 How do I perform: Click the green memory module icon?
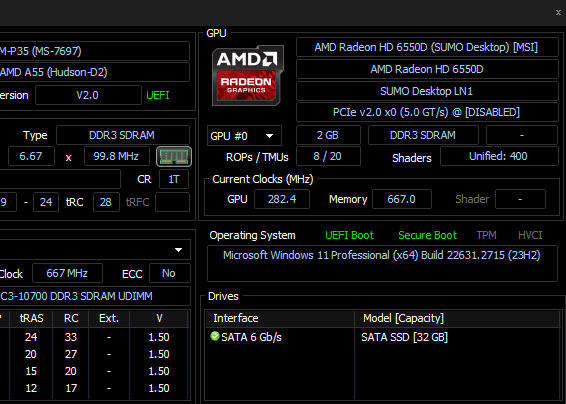point(174,156)
